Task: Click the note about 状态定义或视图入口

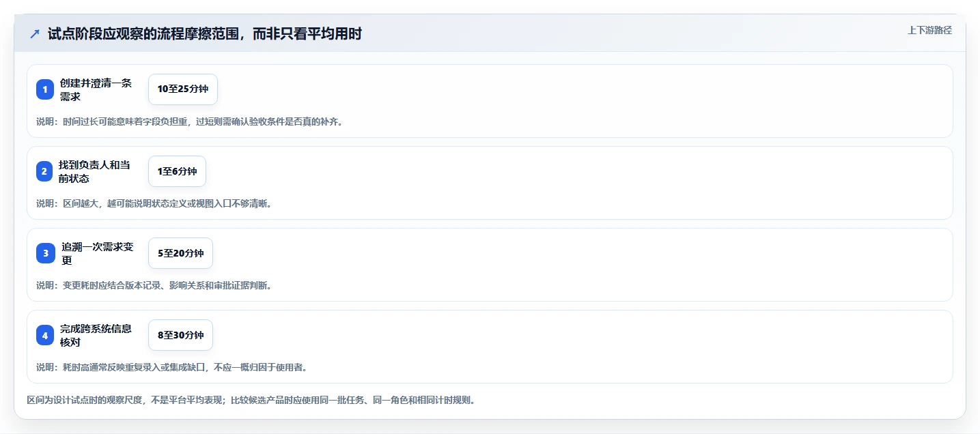Action: [154, 203]
